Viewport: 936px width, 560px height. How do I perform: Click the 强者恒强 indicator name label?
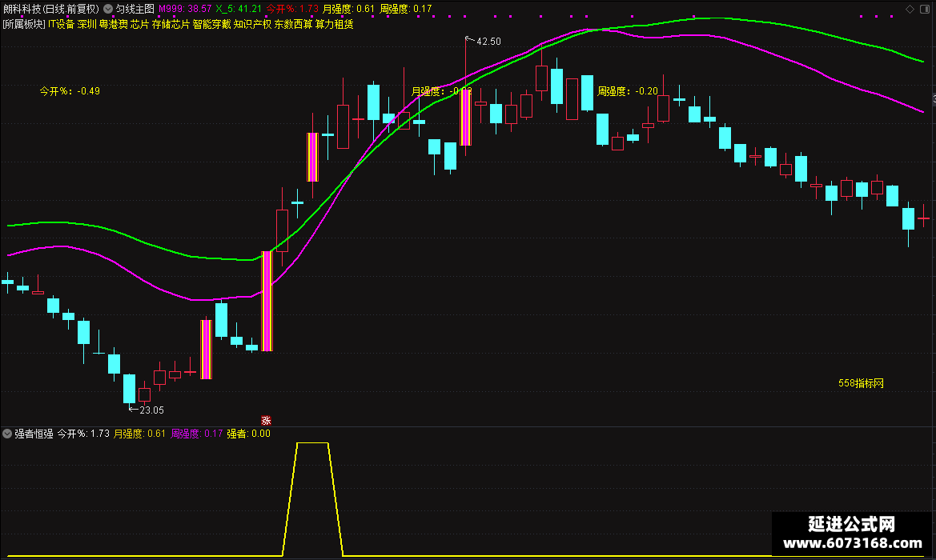[x=34, y=434]
